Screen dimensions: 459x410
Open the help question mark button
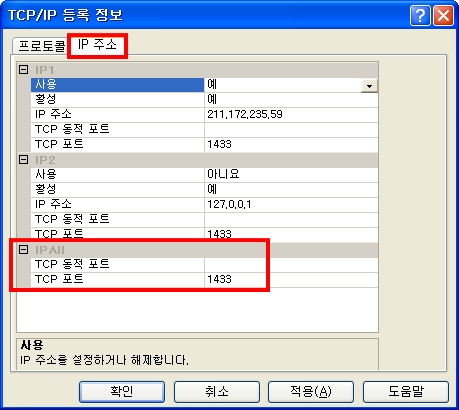[420, 15]
